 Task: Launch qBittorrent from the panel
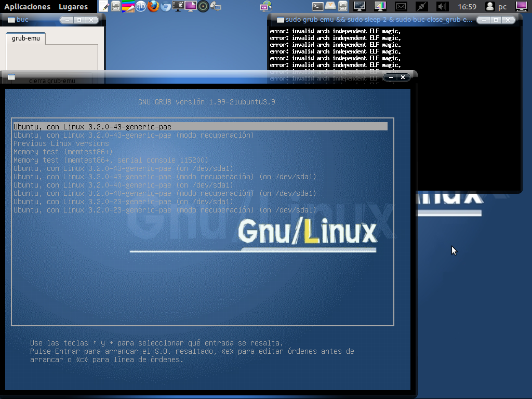141,6
